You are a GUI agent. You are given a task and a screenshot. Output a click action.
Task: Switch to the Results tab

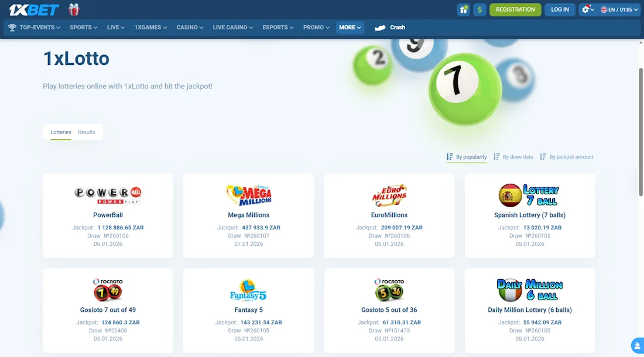tap(86, 132)
